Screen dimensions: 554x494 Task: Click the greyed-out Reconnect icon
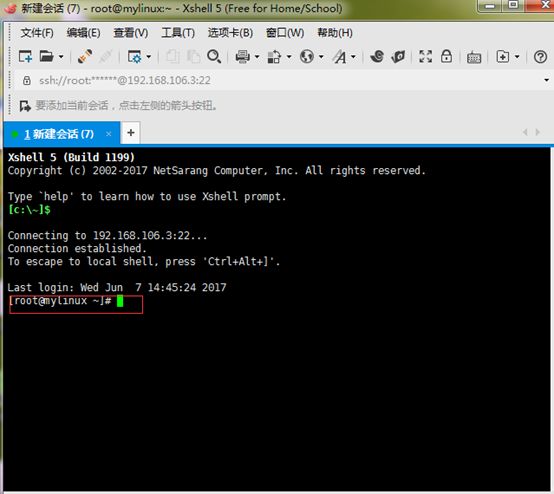(106, 56)
